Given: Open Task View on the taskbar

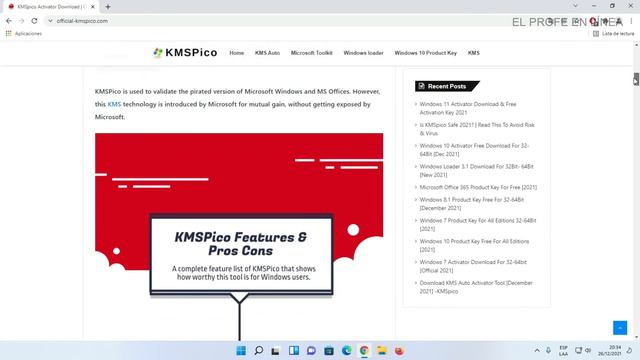Looking at the screenshot, I should (276, 351).
